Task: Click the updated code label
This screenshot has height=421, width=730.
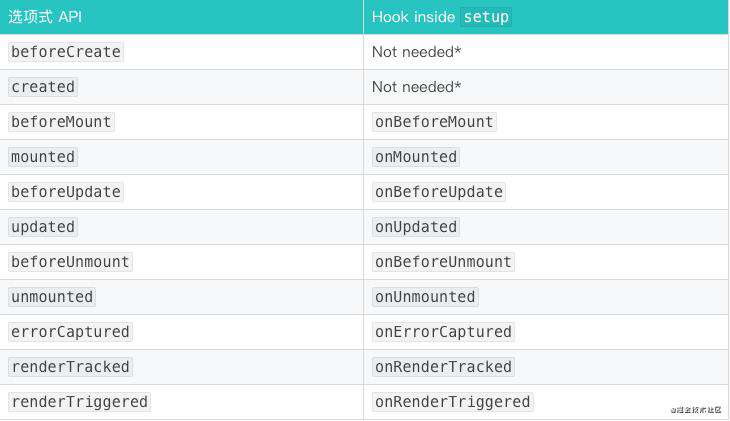Action: (43, 227)
